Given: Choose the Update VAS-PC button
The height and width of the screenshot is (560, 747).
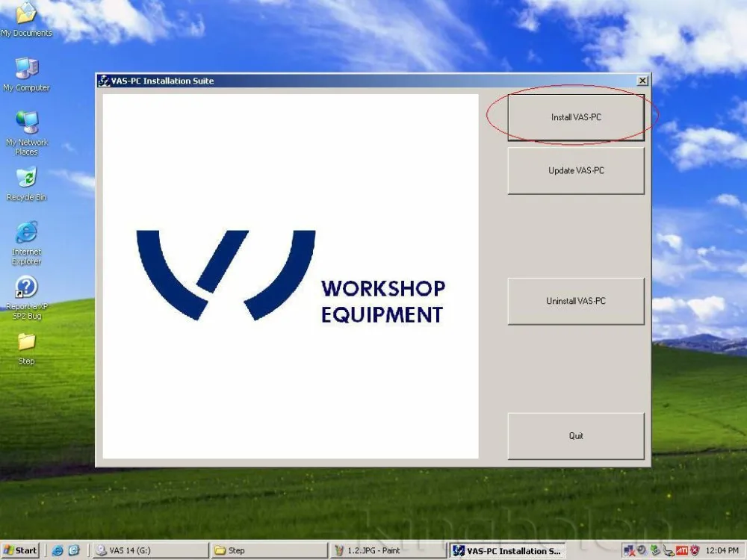Looking at the screenshot, I should point(576,170).
